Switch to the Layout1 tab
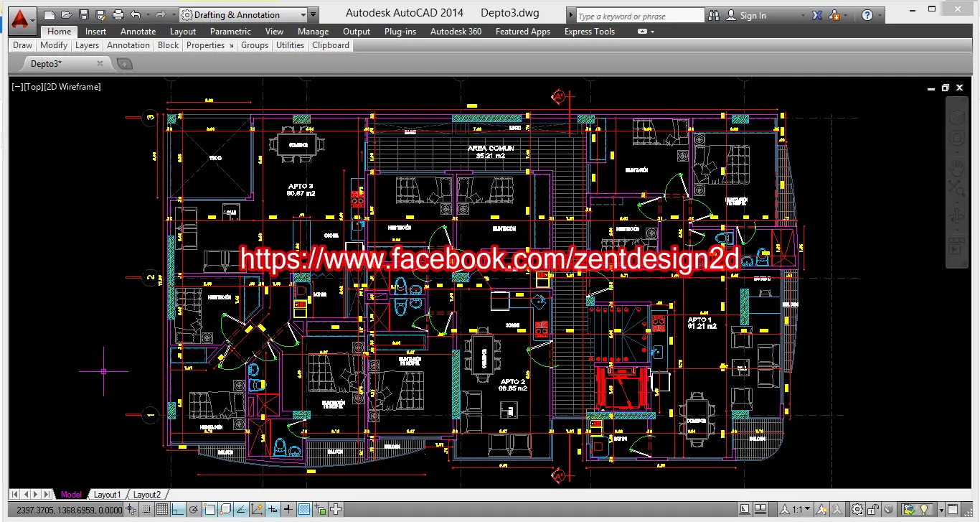This screenshot has width=980, height=522. [x=107, y=494]
